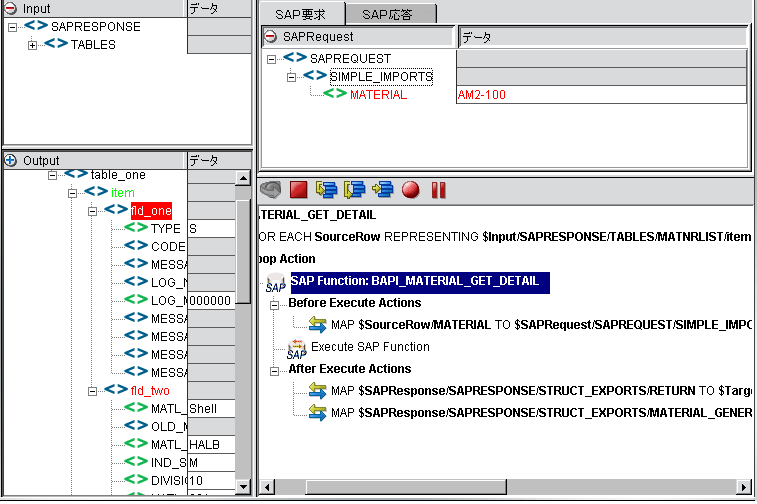Click MAP STRUCT_EXPORTS/MATERIAL_GENERAL action icon
The height and width of the screenshot is (504, 757).
(318, 412)
